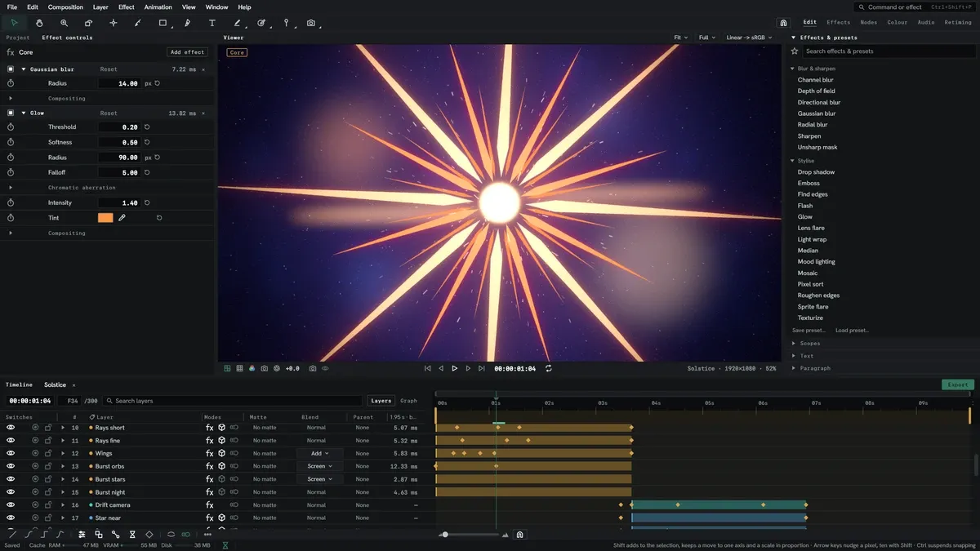980x551 pixels.
Task: Toggle motion blur on Drift camera layer
Action: click(x=234, y=505)
